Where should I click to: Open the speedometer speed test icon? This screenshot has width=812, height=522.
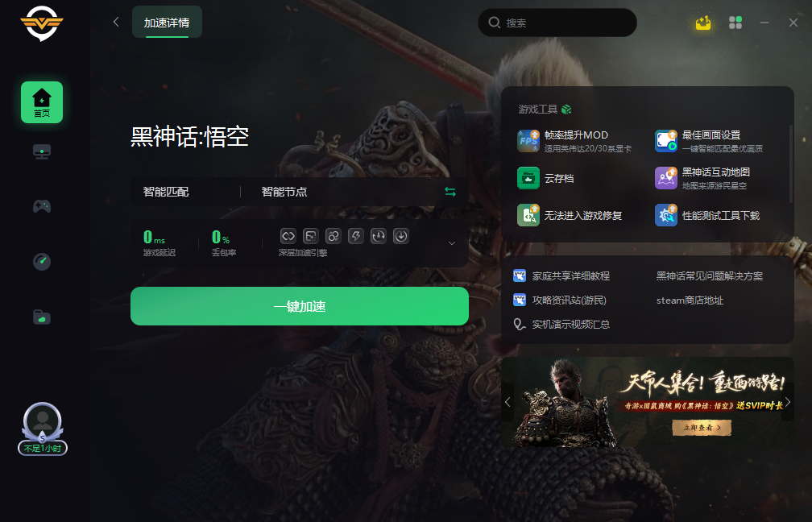click(x=42, y=262)
